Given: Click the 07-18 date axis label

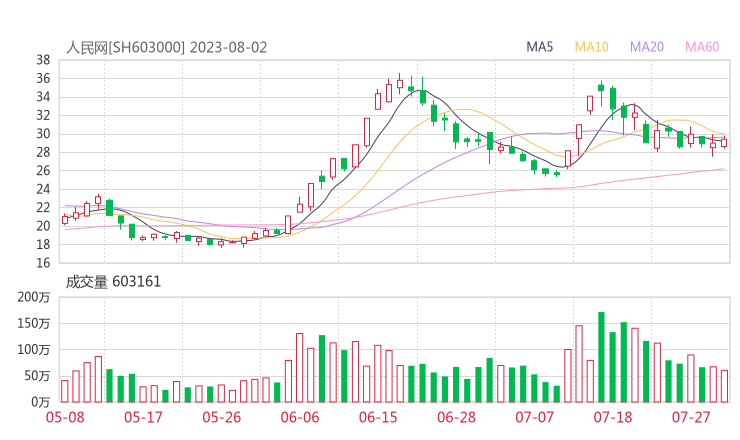Looking at the screenshot, I should pos(613,417).
